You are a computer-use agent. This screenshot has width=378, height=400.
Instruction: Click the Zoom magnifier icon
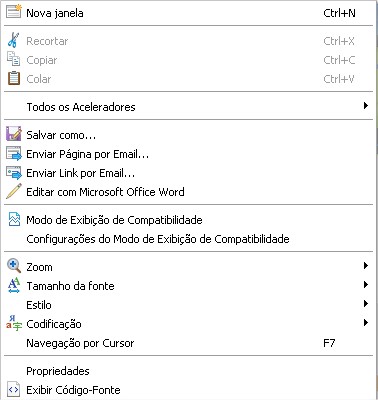14,266
